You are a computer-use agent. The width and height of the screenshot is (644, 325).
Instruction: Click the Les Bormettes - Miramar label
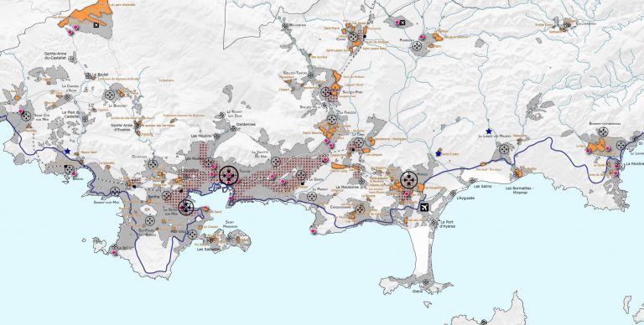pos(519,189)
